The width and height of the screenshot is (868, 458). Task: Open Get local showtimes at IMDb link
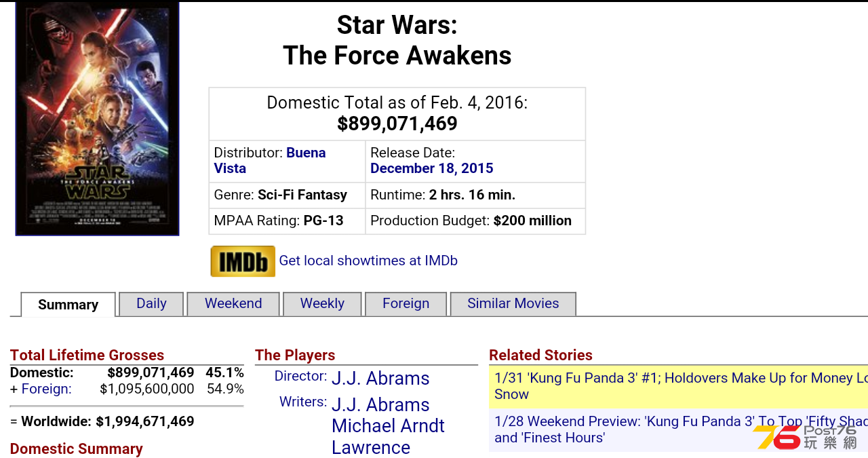click(368, 261)
